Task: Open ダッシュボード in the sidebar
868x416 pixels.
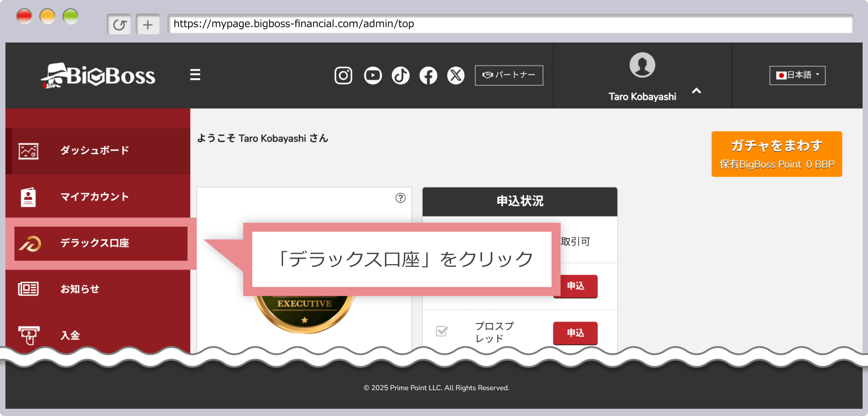Action: pos(94,151)
